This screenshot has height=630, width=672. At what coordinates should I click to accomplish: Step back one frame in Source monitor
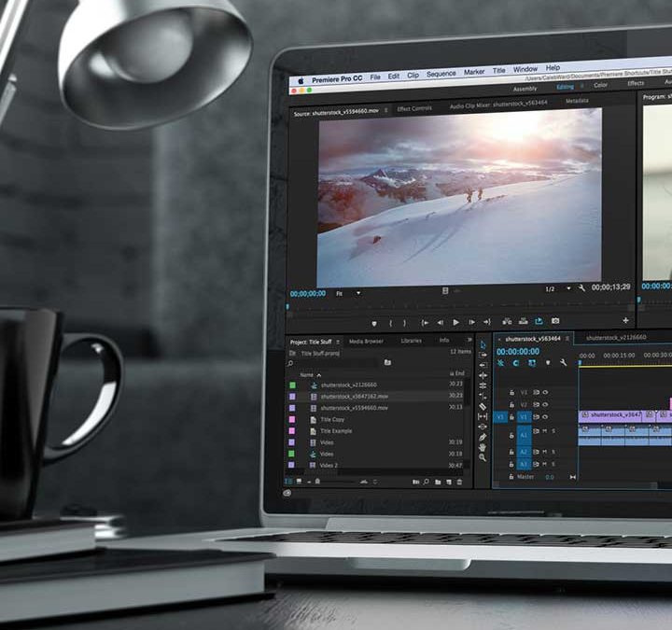click(x=441, y=323)
